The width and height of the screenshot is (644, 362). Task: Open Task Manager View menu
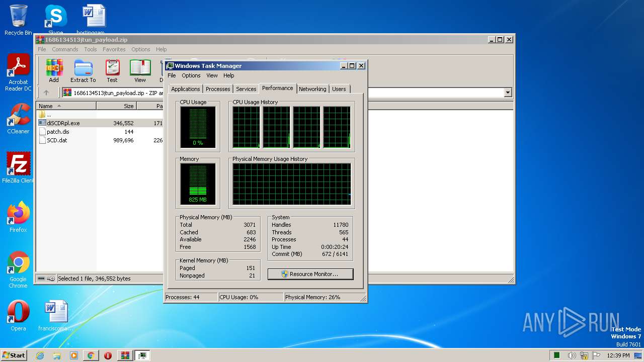[212, 75]
